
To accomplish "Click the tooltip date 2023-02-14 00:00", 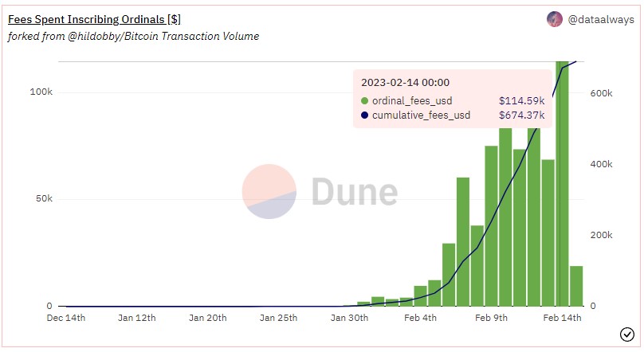I will tap(406, 83).
